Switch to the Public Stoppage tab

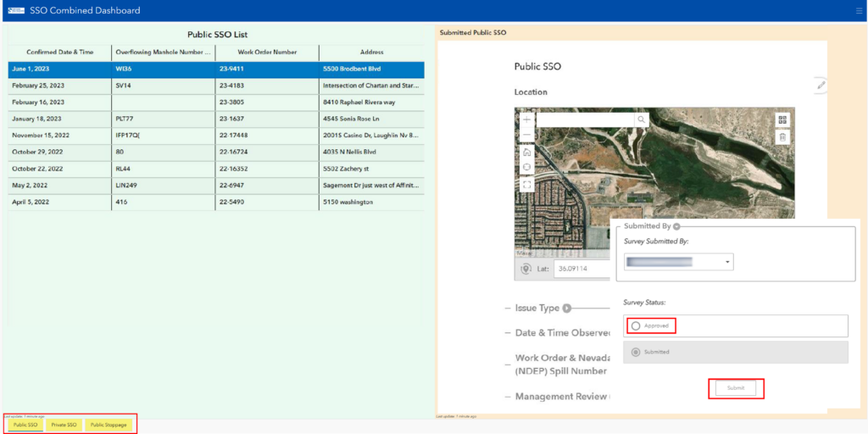coord(108,426)
